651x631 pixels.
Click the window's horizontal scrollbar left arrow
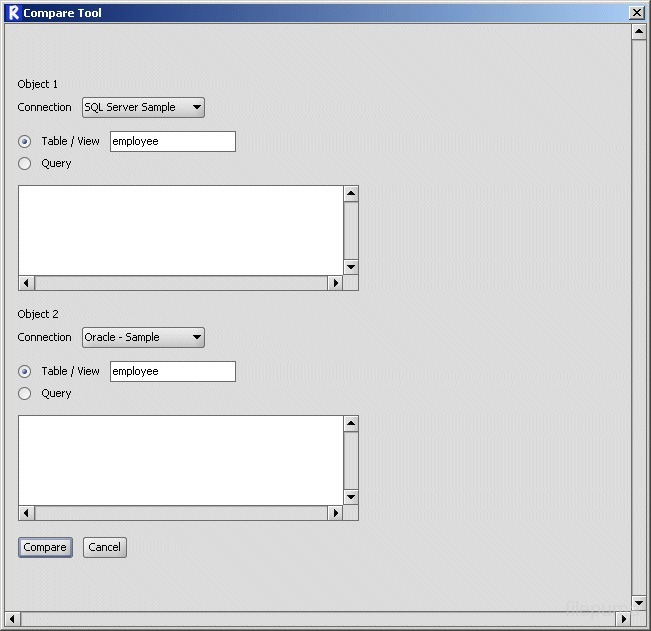pyautogui.click(x=12, y=619)
